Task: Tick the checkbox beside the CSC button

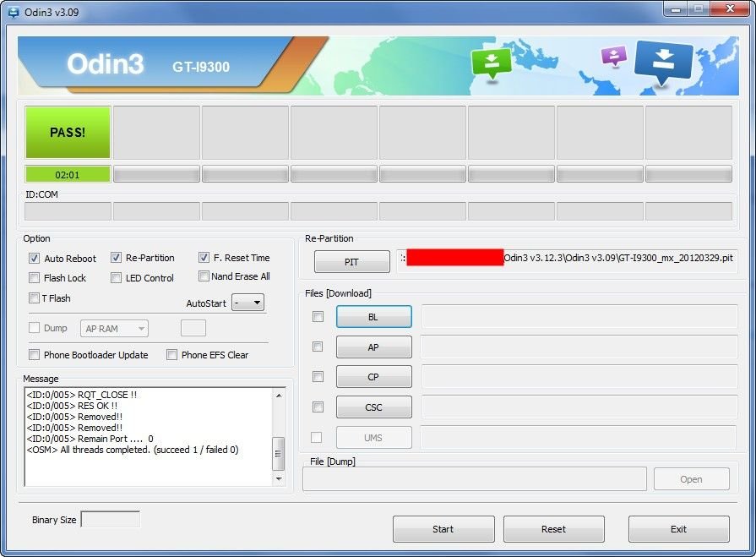Action: [318, 407]
